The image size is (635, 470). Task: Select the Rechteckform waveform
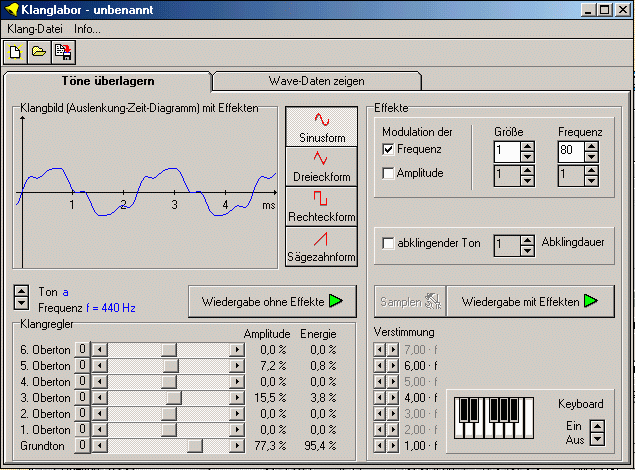tap(320, 206)
